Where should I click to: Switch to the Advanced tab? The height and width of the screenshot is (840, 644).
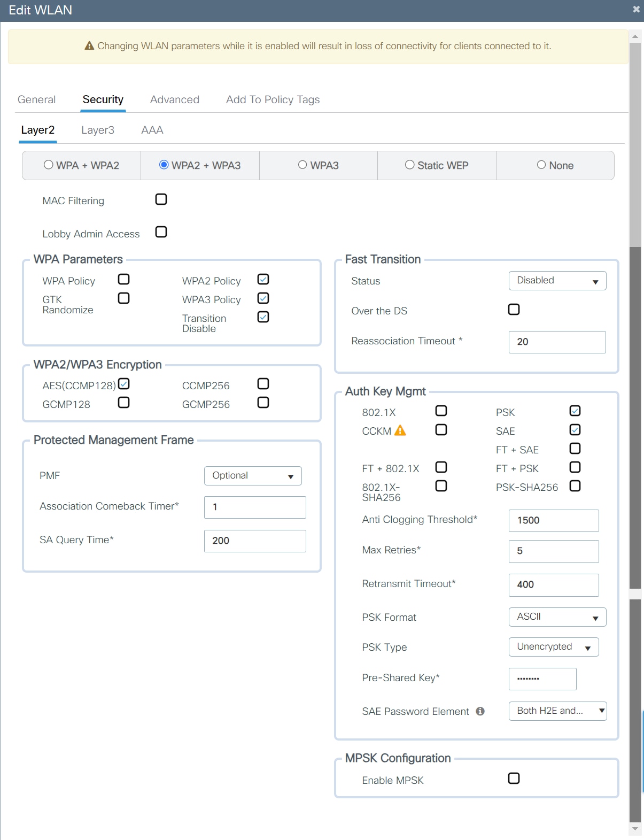point(174,99)
